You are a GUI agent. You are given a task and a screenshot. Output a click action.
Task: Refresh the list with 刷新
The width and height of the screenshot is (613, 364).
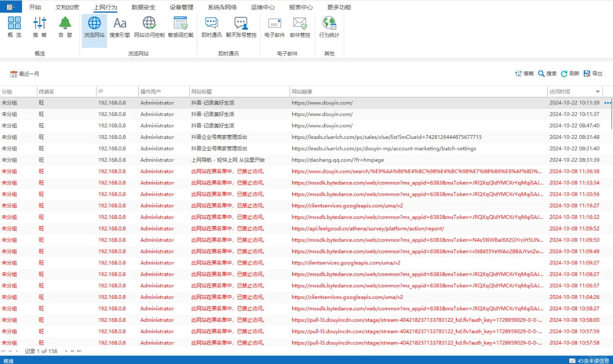570,74
